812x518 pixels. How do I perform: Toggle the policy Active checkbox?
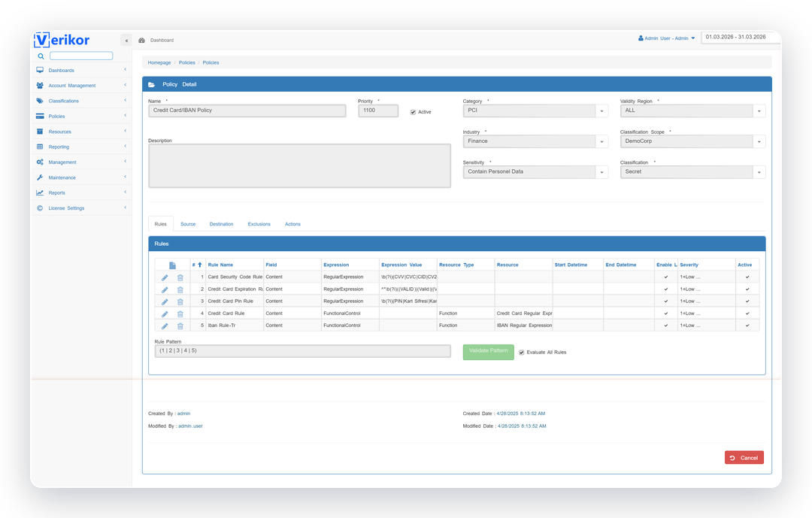(x=413, y=112)
